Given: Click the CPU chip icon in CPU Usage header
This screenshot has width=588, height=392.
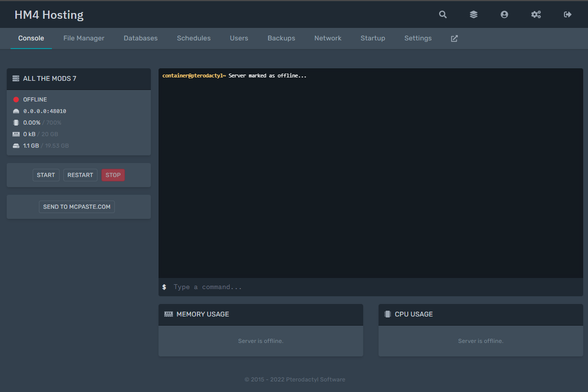Looking at the screenshot, I should pos(387,314).
